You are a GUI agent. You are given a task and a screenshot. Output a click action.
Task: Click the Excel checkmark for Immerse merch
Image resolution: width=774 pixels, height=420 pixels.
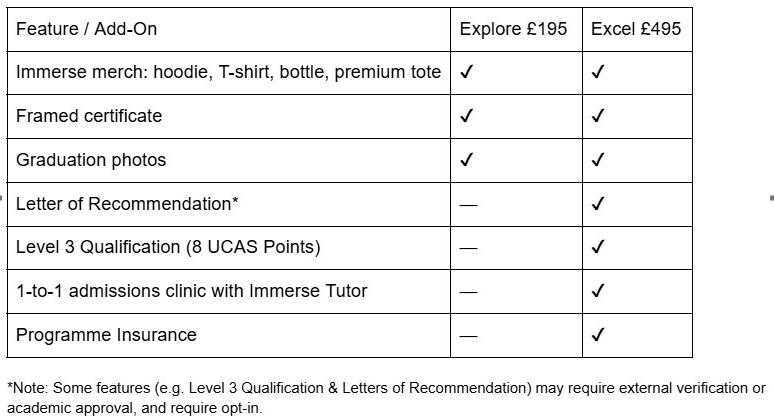pyautogui.click(x=598, y=73)
